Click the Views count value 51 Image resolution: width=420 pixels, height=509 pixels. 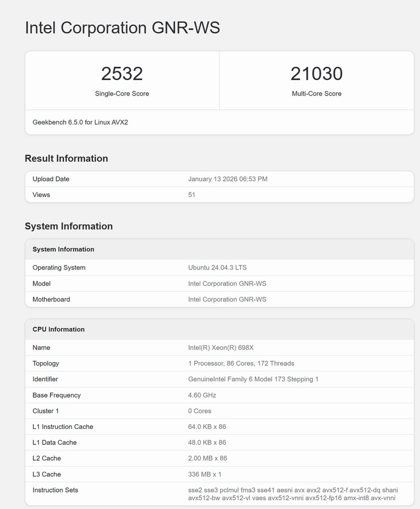(x=192, y=195)
